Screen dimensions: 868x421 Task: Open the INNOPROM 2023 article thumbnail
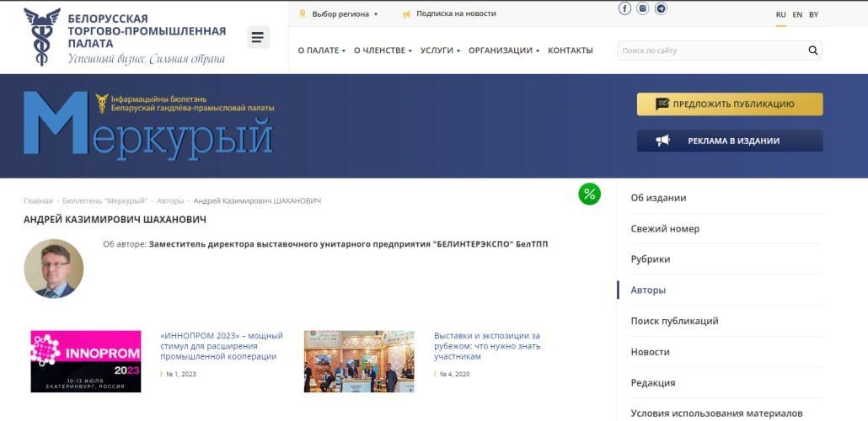tap(86, 361)
